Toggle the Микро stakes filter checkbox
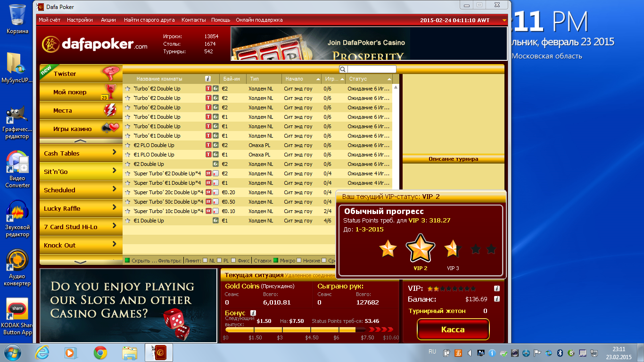 click(x=275, y=261)
